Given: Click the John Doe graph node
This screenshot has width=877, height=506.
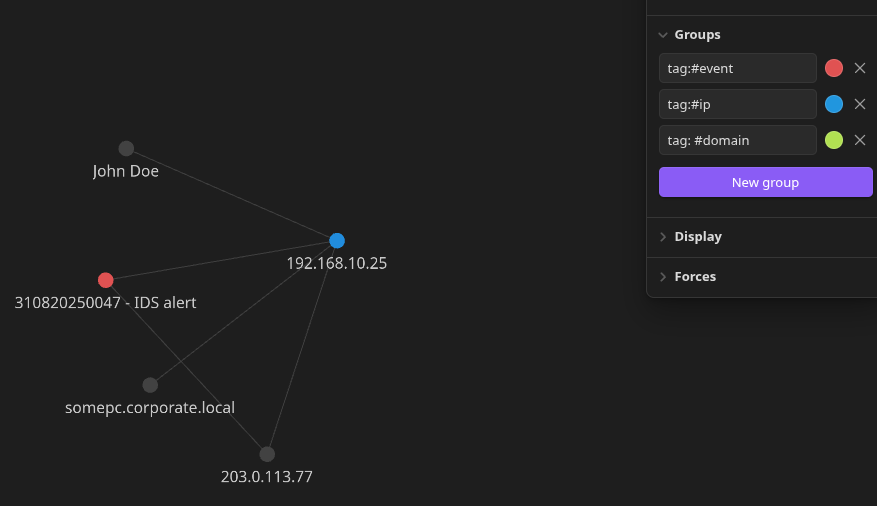Looking at the screenshot, I should pos(126,149).
